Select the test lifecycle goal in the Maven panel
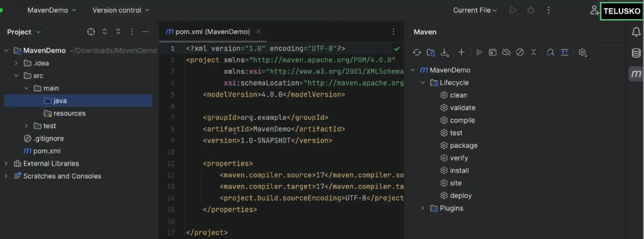Image resolution: width=644 pixels, height=239 pixels. pyautogui.click(x=451, y=133)
